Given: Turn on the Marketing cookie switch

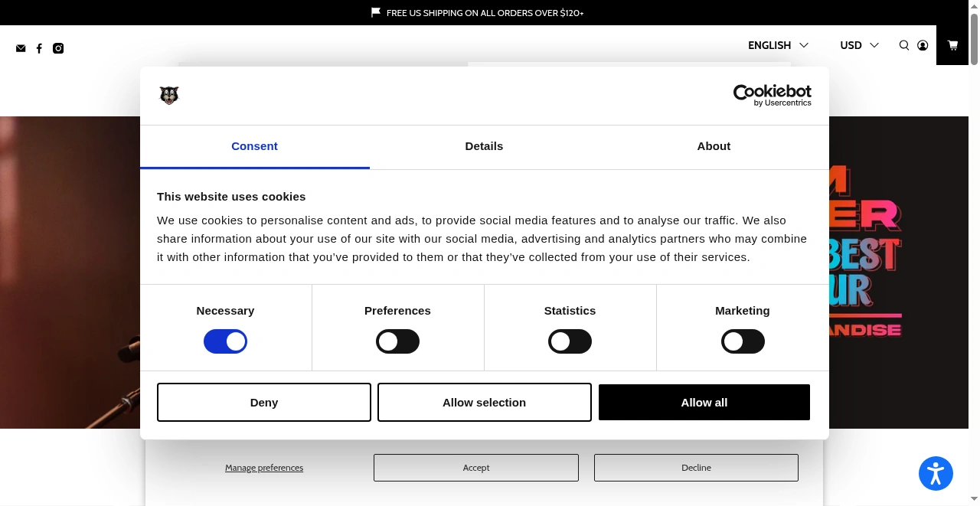Looking at the screenshot, I should (x=743, y=341).
